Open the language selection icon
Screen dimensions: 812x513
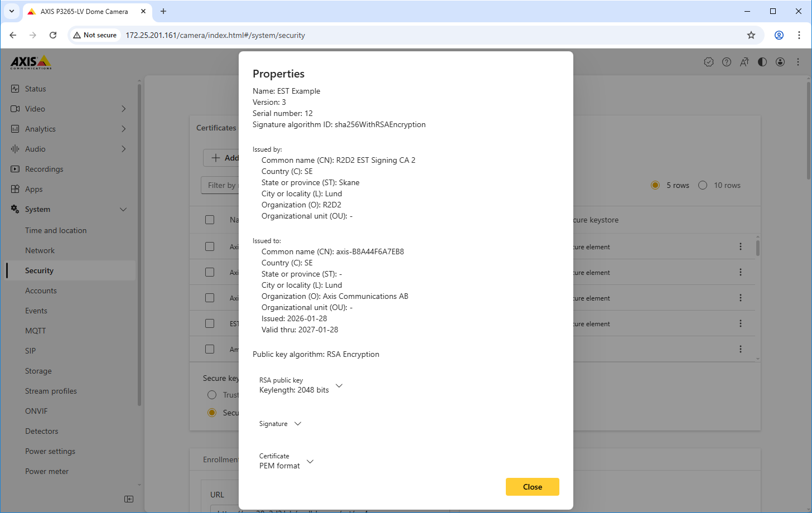click(744, 62)
